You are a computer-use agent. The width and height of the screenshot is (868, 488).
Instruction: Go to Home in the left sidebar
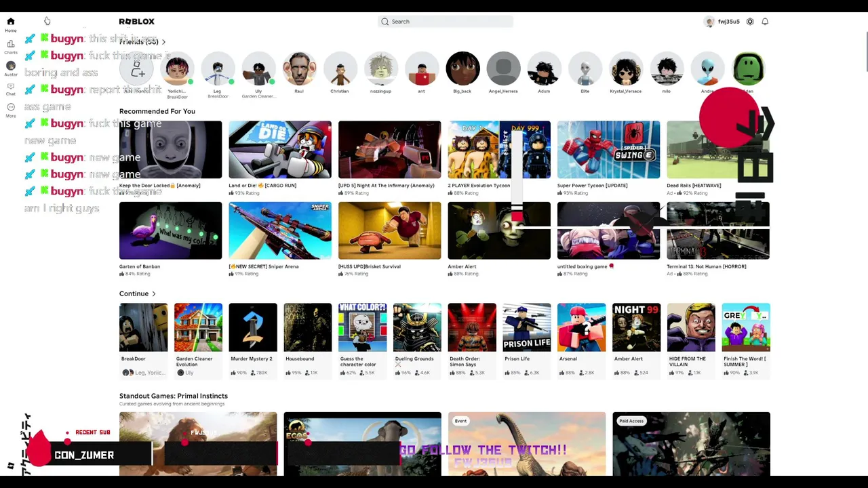click(x=11, y=24)
